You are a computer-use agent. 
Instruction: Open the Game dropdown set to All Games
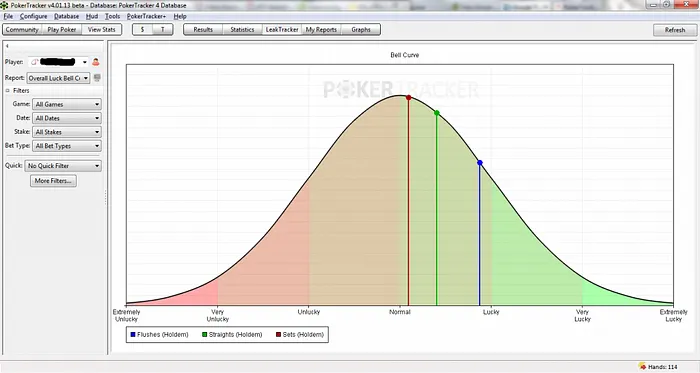coord(67,104)
